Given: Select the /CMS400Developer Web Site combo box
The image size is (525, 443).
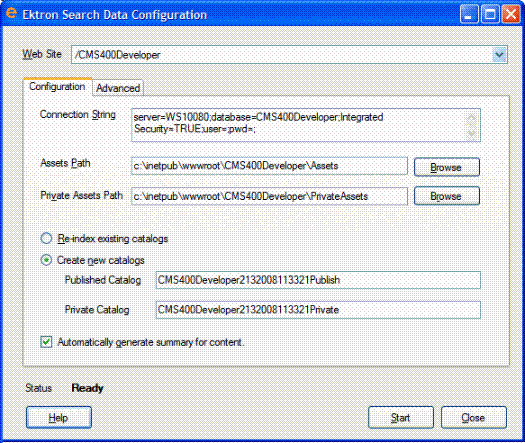Looking at the screenshot, I should pyautogui.click(x=289, y=55).
